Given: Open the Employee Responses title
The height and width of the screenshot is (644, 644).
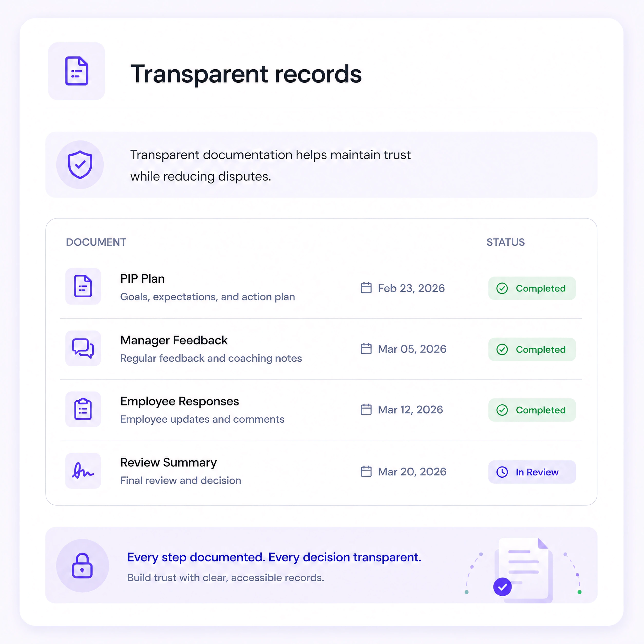Looking at the screenshot, I should point(180,401).
